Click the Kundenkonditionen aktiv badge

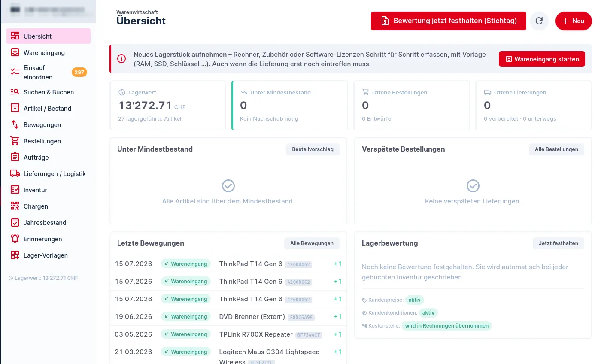[428, 313]
